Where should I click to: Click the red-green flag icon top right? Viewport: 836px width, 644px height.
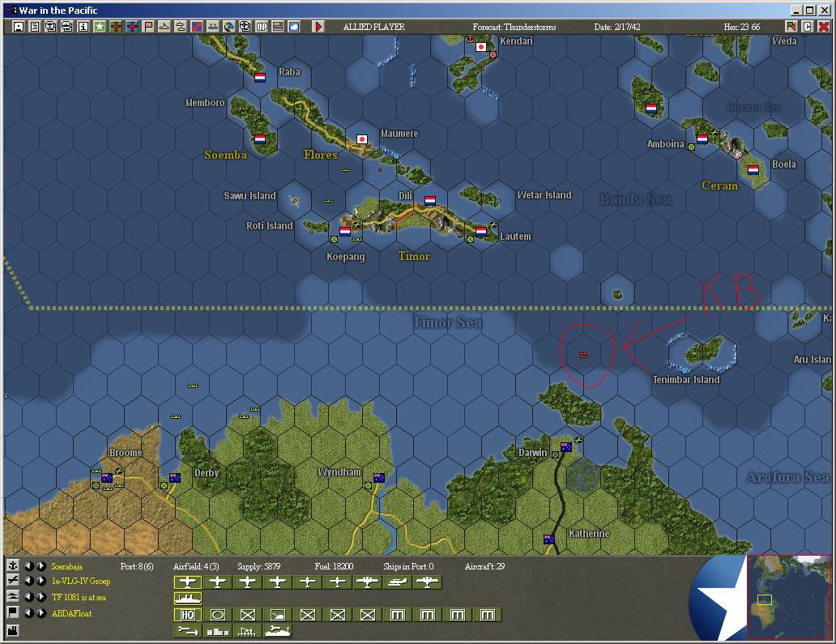791,27
